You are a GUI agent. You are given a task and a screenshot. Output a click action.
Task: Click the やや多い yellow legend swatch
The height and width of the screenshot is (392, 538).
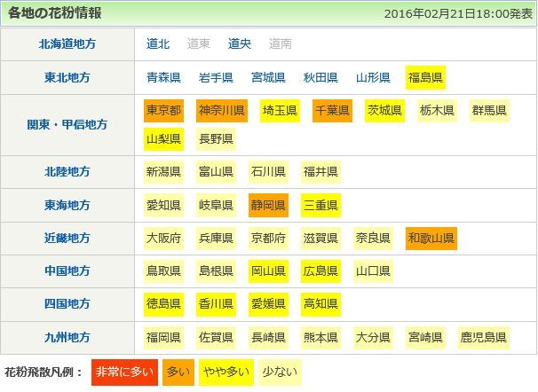225,372
